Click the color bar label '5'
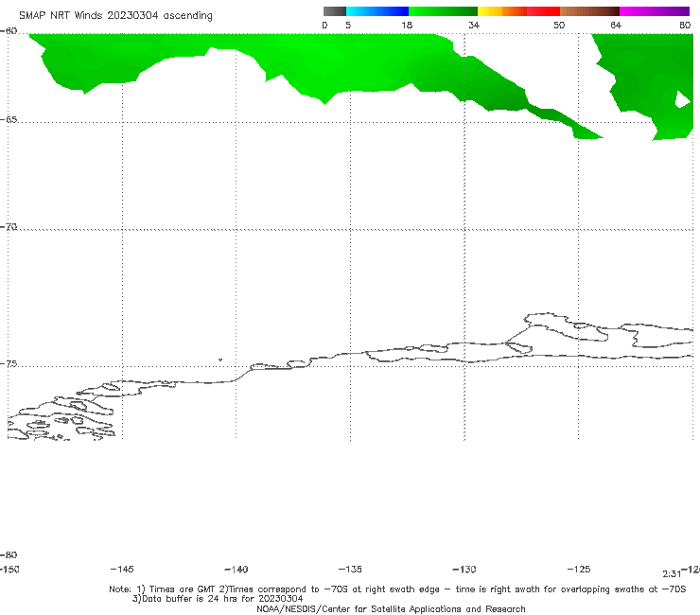The height and width of the screenshot is (615, 700). coord(348,25)
